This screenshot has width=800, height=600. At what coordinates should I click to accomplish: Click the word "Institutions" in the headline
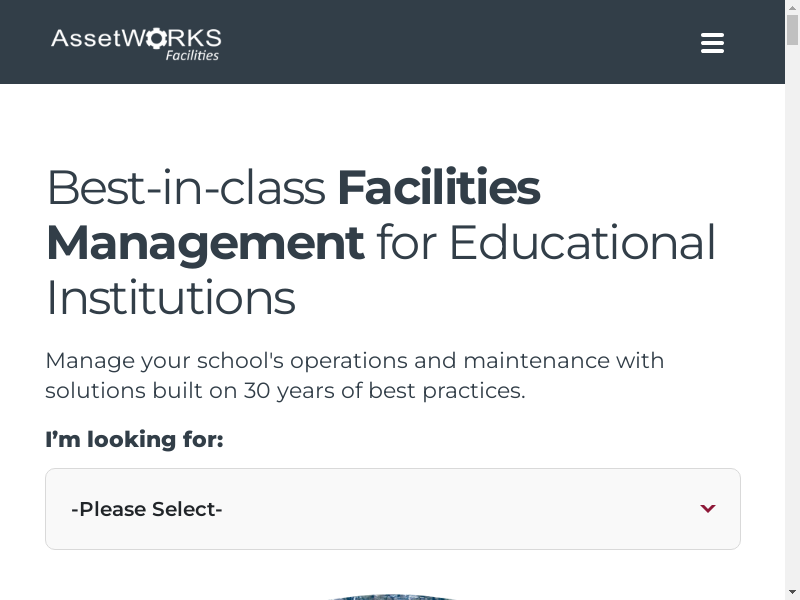[x=171, y=298]
